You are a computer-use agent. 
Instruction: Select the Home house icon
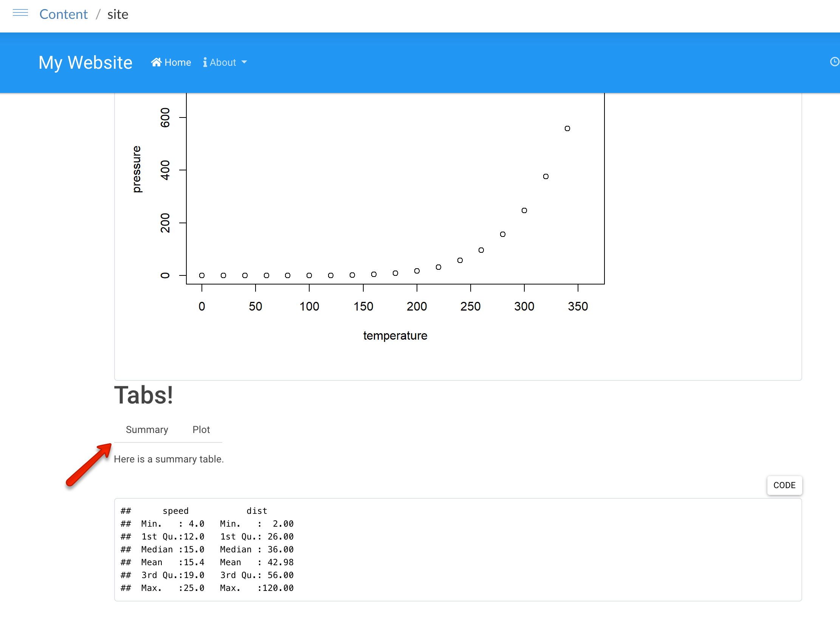157,62
